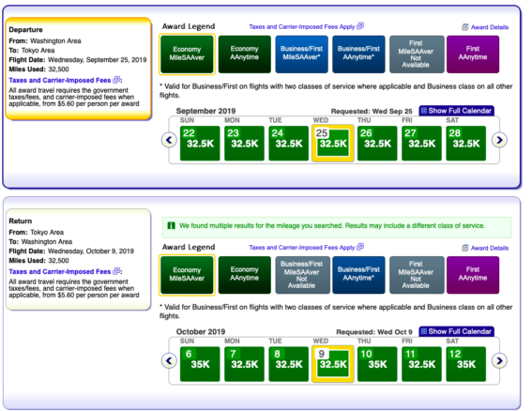Select return Business/First AAnytime award
This screenshot has height=411, width=532.
pyautogui.click(x=358, y=275)
